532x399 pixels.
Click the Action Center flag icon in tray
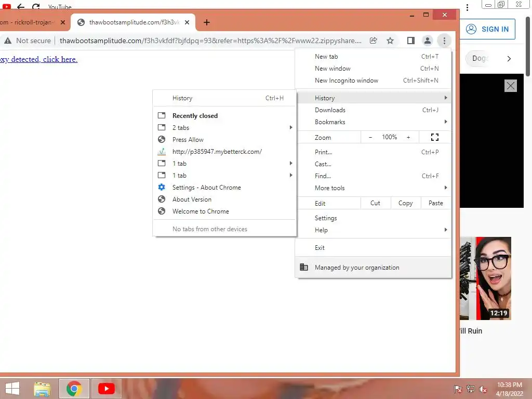[458, 389]
